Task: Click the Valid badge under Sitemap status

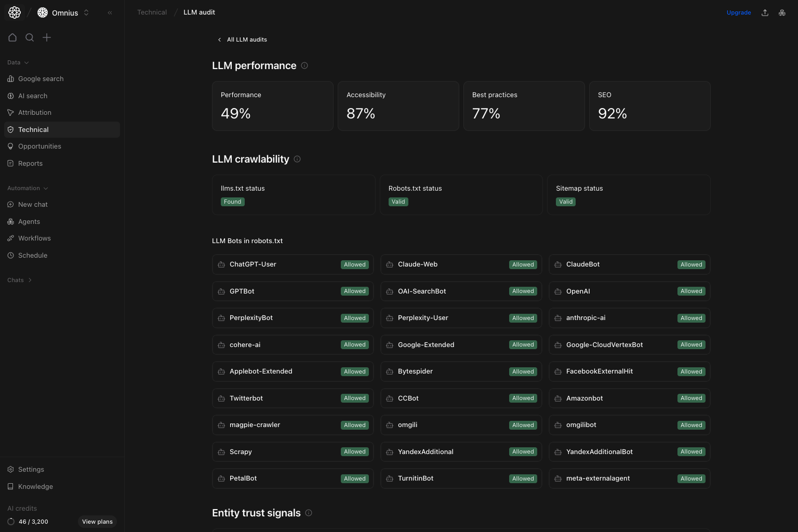Action: (x=566, y=202)
